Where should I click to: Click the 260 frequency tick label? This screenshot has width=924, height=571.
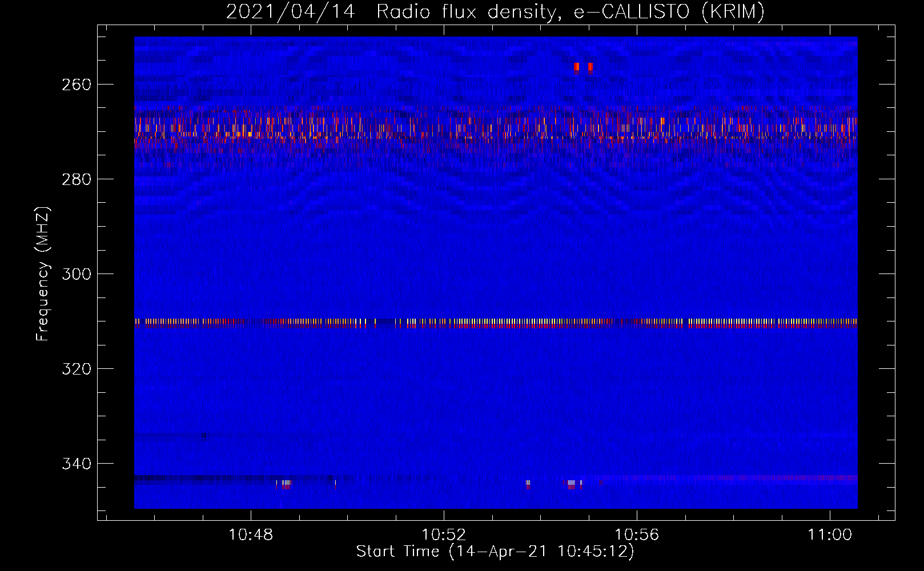(75, 85)
